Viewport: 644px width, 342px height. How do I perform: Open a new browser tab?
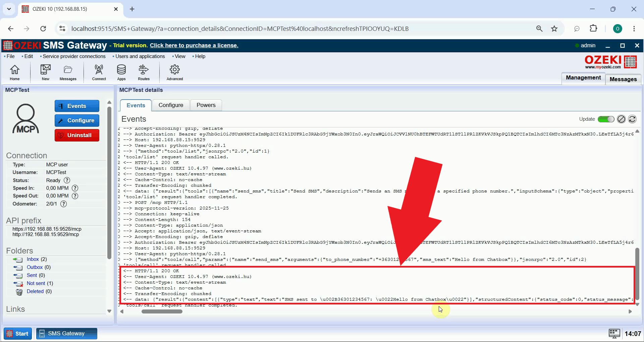coord(132,9)
